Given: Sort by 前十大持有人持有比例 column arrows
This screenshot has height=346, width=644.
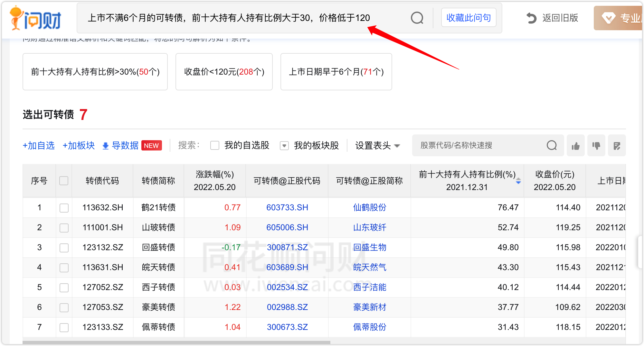Looking at the screenshot, I should coord(518,181).
